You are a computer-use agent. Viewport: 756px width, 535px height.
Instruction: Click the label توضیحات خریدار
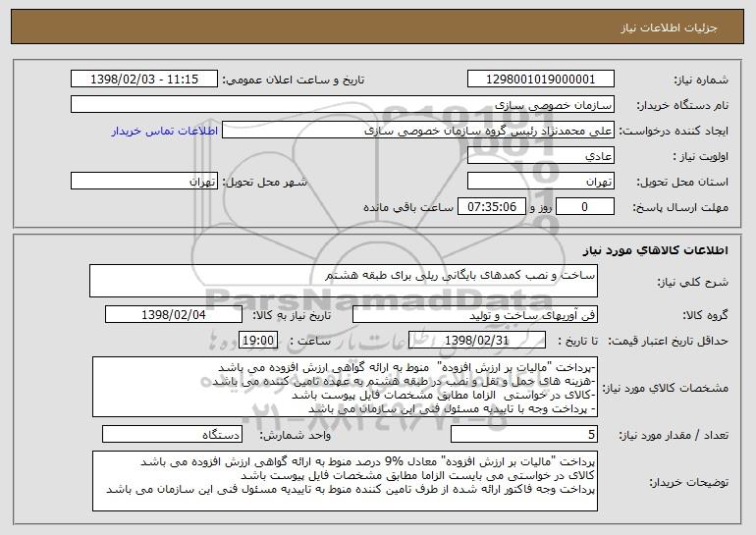(688, 482)
